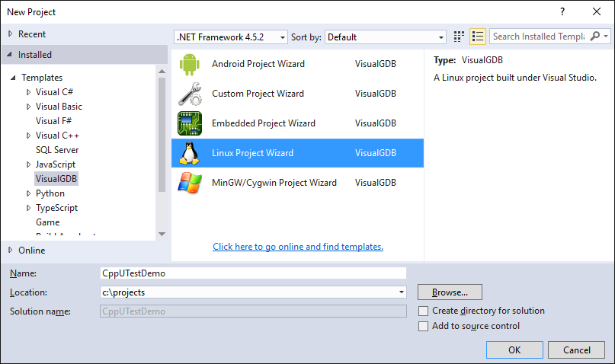
Task: Click the Browse... button
Action: click(x=450, y=292)
